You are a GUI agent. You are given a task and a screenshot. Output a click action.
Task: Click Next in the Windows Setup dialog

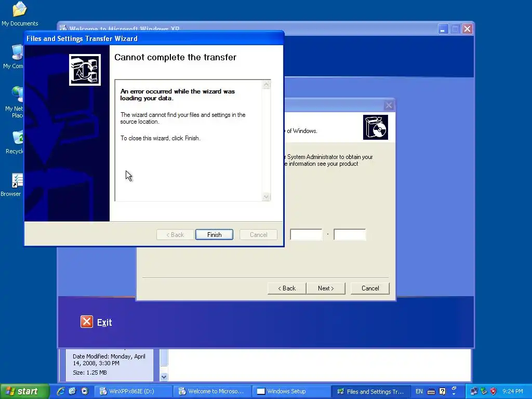click(326, 288)
